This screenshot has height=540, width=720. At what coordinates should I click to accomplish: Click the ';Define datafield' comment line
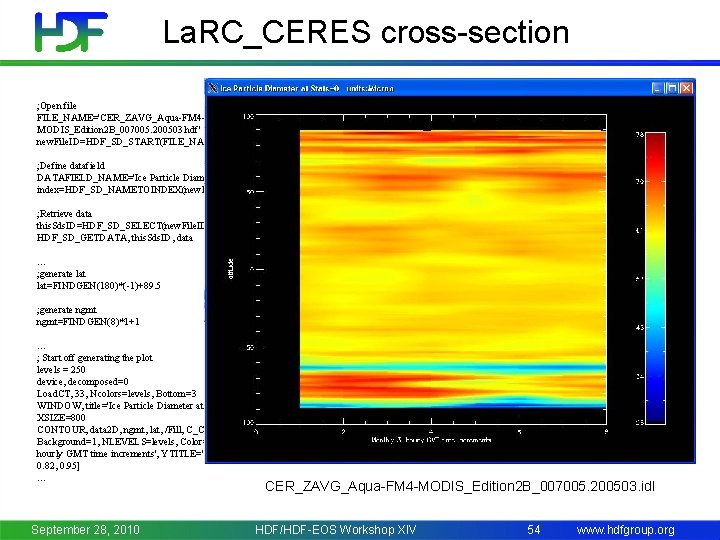coord(71,165)
